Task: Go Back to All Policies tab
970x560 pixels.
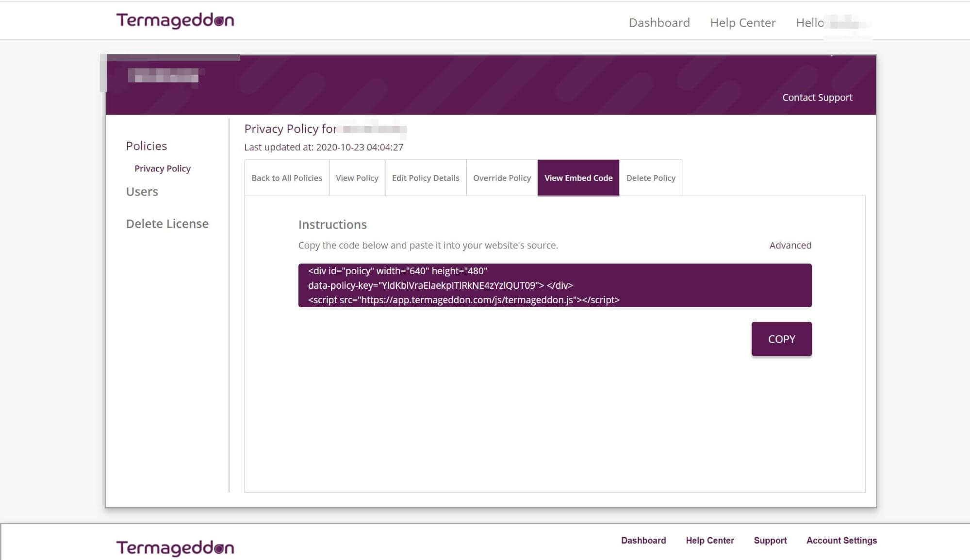Action: (x=287, y=178)
